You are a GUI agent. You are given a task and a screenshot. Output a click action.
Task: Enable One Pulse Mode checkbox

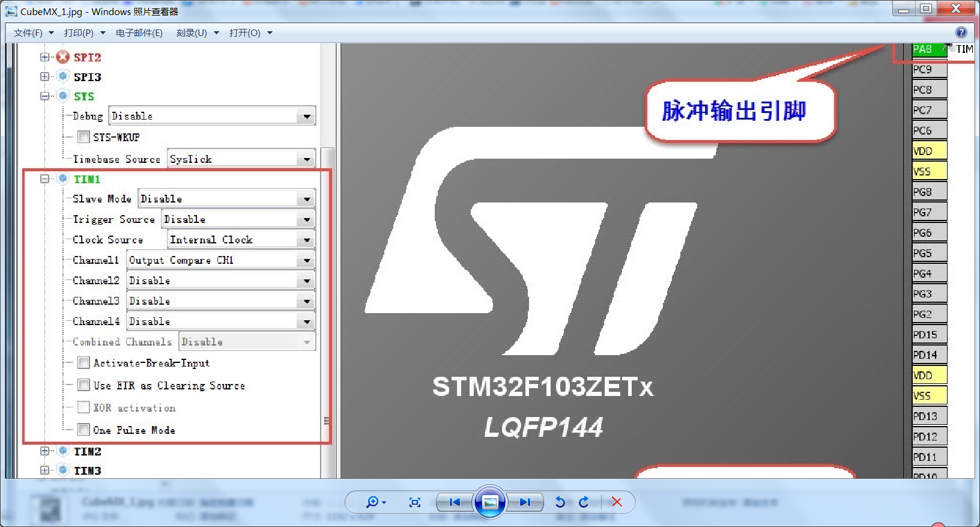pos(84,430)
